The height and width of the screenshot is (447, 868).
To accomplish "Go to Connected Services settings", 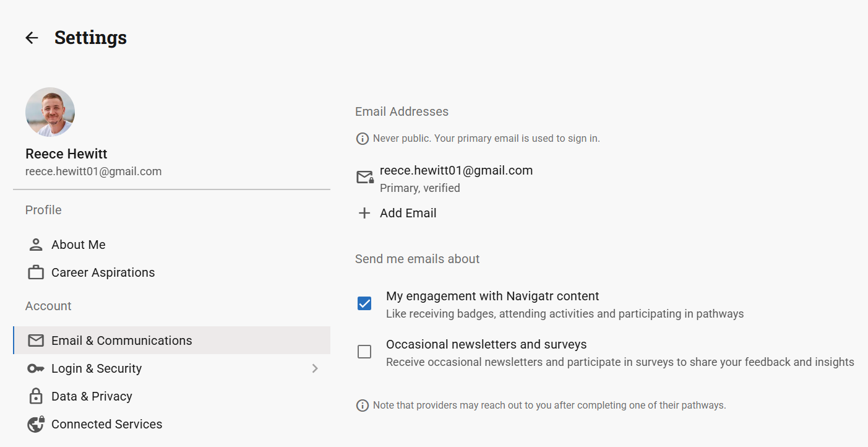I will tap(106, 424).
